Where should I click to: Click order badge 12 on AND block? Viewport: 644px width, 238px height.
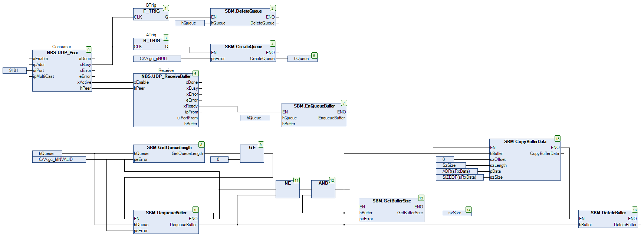coord(332,180)
